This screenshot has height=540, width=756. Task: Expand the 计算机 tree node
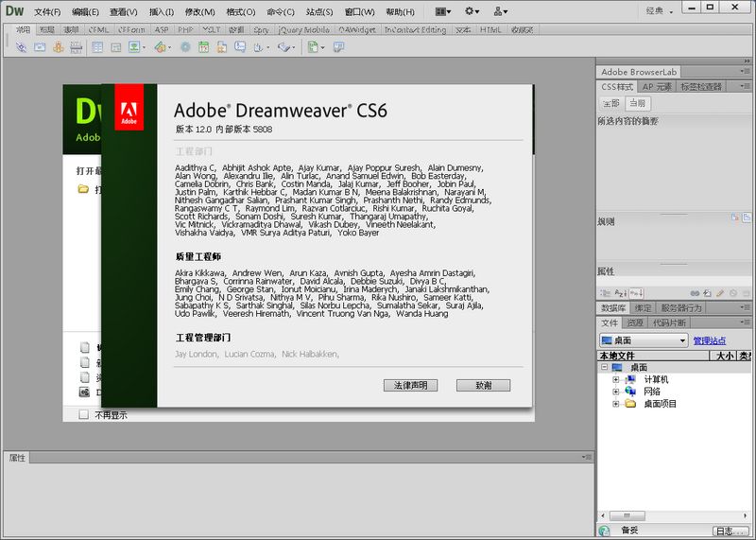point(616,379)
